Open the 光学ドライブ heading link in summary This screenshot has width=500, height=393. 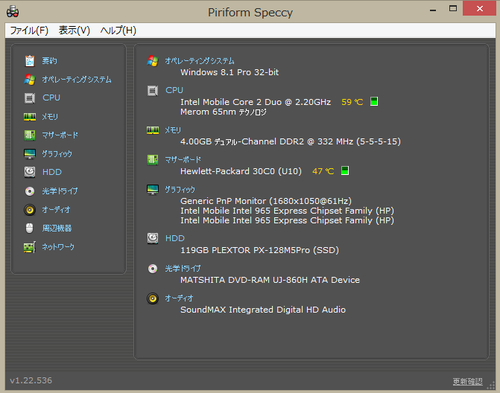point(183,269)
